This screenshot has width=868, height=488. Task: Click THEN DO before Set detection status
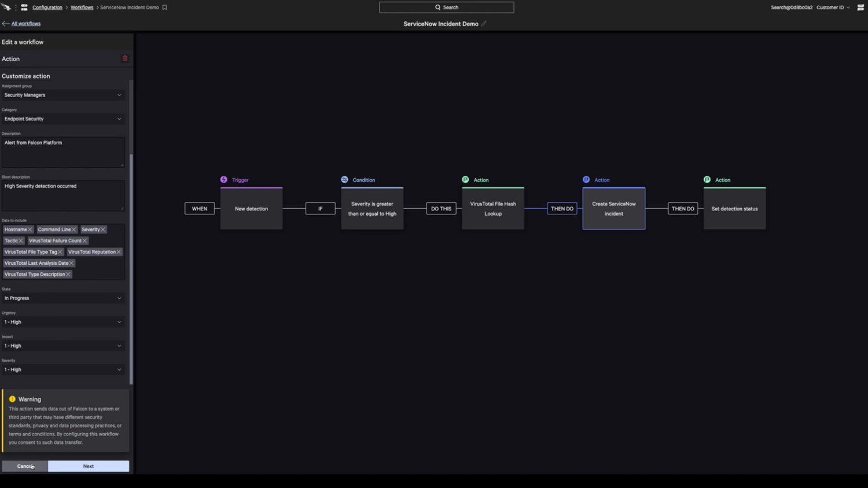point(683,209)
